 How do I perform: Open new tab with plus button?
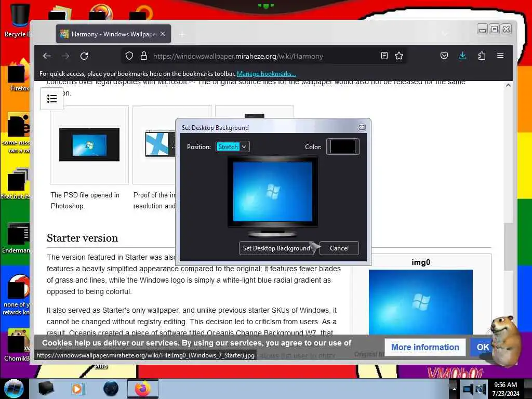182,34
